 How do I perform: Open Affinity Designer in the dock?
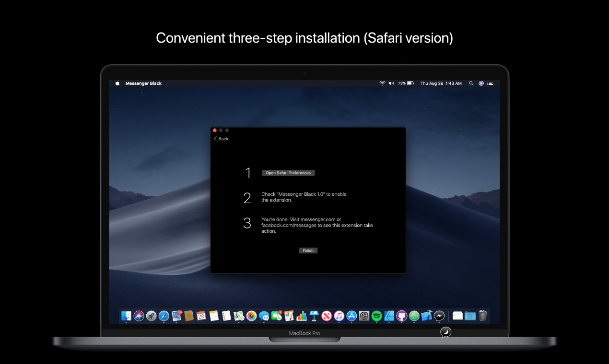click(x=389, y=316)
